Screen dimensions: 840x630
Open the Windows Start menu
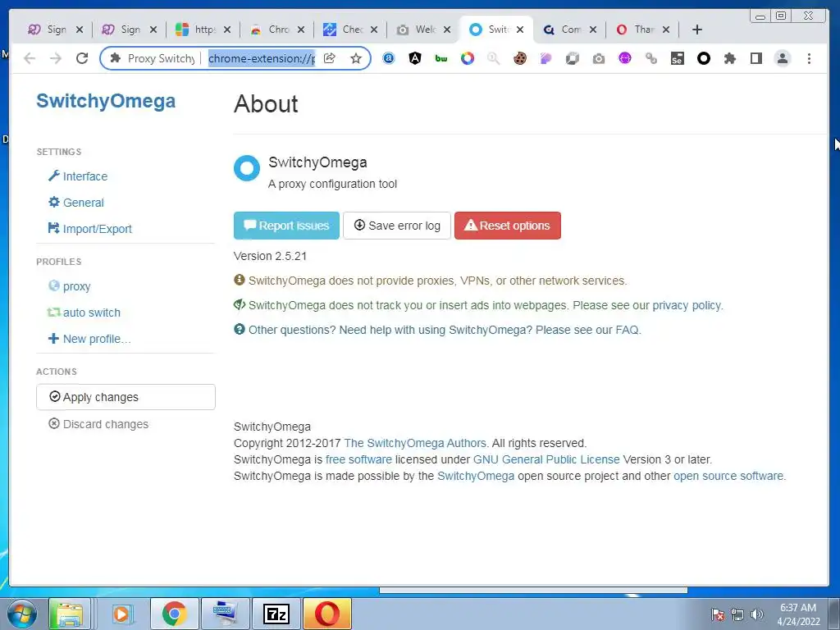(x=22, y=614)
